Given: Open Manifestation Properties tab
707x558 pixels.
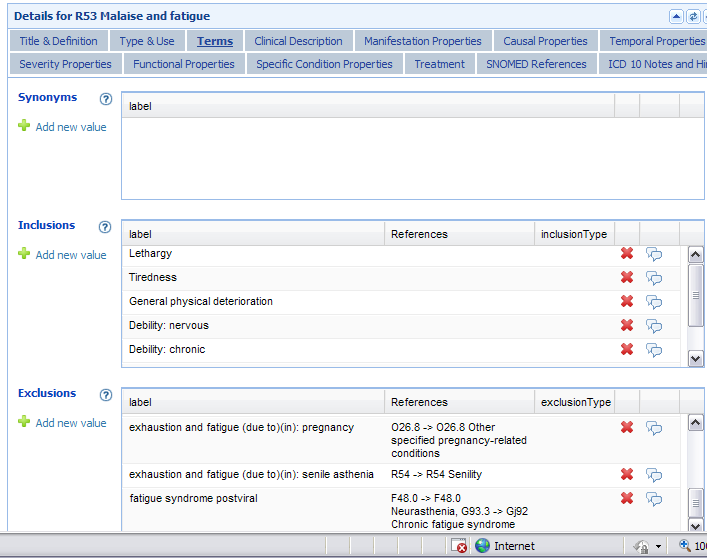Looking at the screenshot, I should [x=423, y=41].
